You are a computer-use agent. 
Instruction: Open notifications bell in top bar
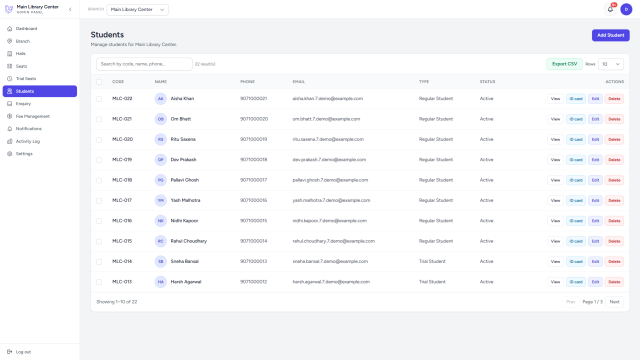coord(610,9)
